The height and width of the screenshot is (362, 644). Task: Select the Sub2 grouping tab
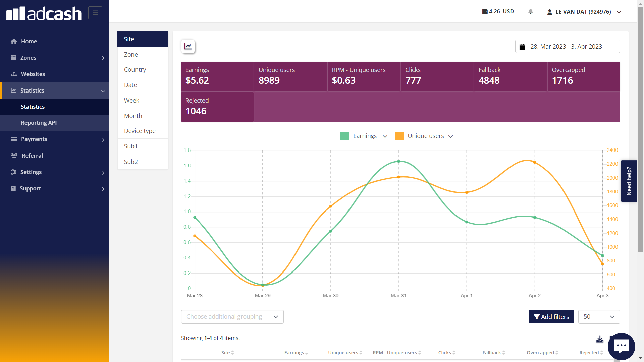click(x=143, y=162)
